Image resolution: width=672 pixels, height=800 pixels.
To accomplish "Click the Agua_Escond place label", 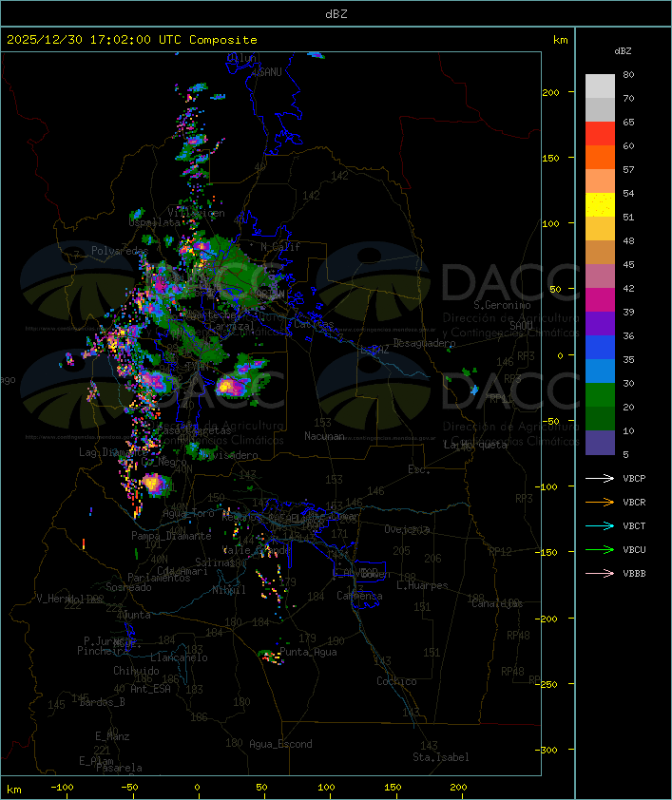I will (280, 744).
